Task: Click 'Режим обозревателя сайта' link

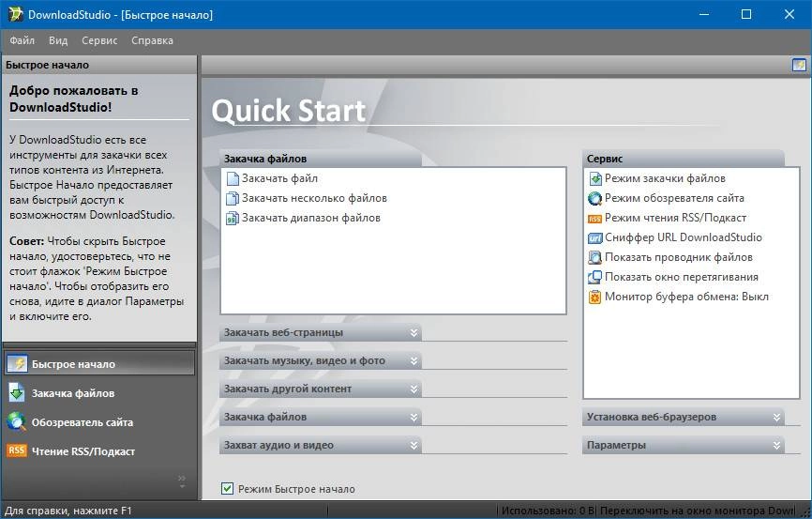Action: [x=674, y=198]
